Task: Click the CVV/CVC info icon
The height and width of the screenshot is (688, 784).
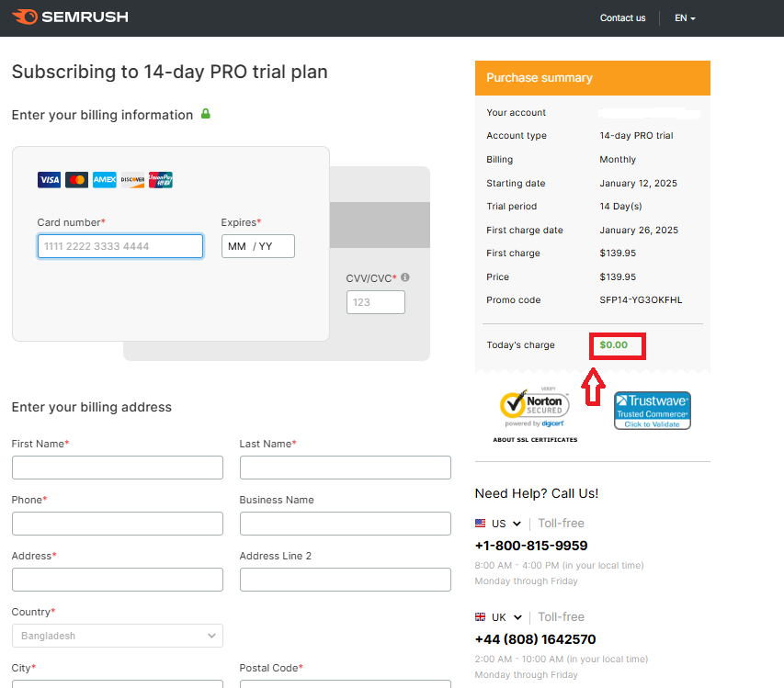Action: 405,277
